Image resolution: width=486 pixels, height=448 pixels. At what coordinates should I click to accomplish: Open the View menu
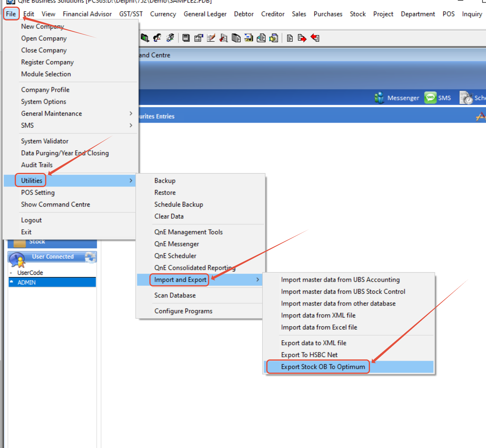point(48,14)
